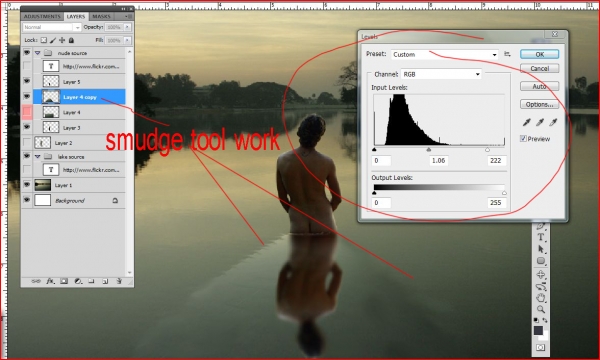
Task: Lock image pixels with brush icon
Action: 53,40
